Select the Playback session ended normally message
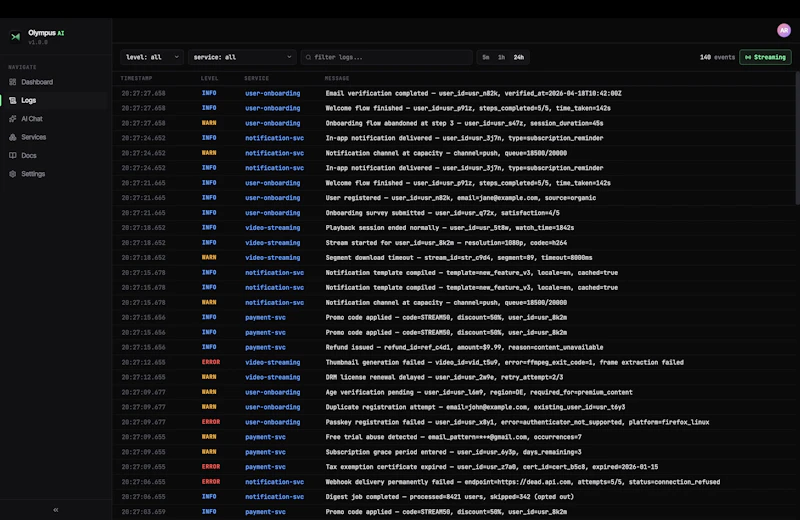 [449, 228]
